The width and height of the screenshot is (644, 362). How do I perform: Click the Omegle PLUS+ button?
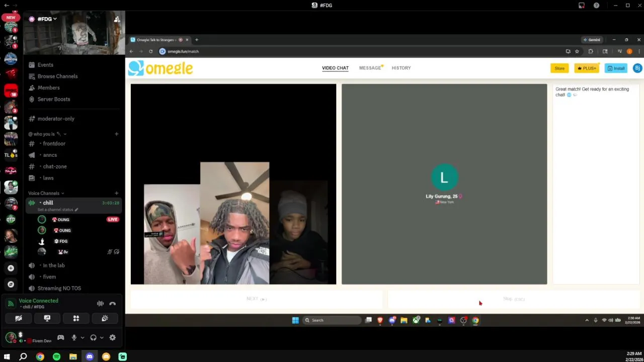(x=587, y=68)
